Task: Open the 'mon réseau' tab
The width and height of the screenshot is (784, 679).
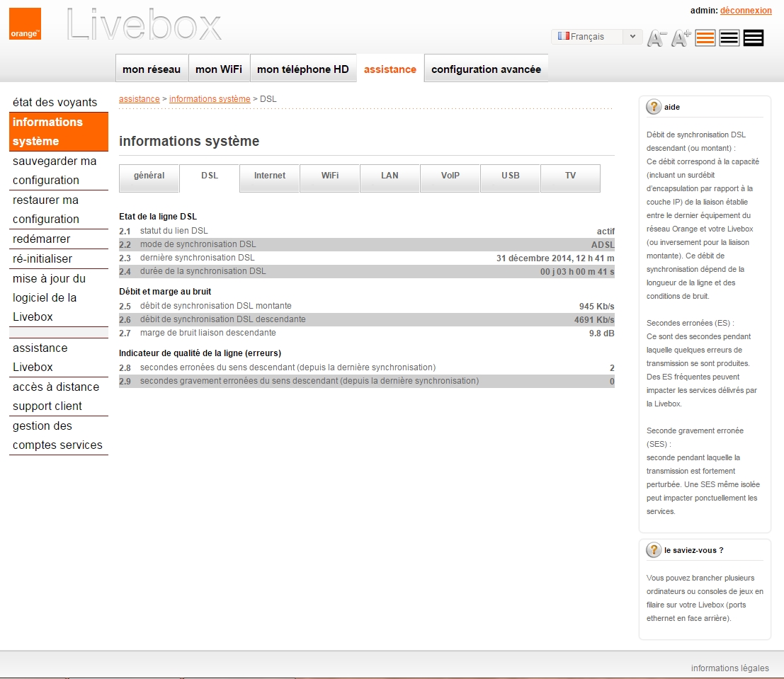Action: pos(152,69)
